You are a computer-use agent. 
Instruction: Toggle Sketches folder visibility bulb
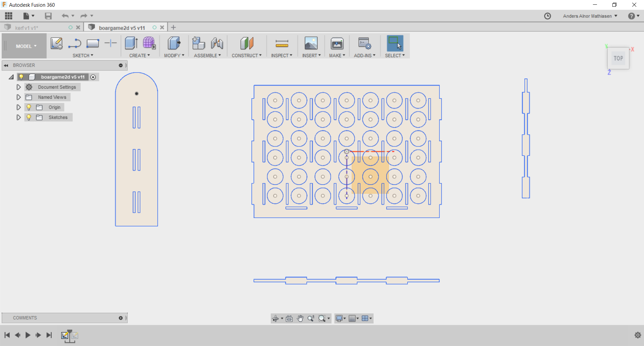click(x=29, y=117)
